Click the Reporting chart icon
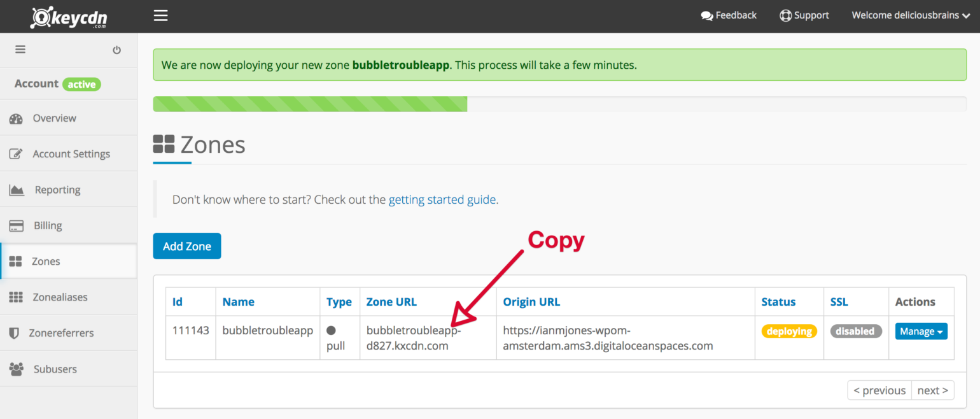This screenshot has width=980, height=419. coord(16,190)
